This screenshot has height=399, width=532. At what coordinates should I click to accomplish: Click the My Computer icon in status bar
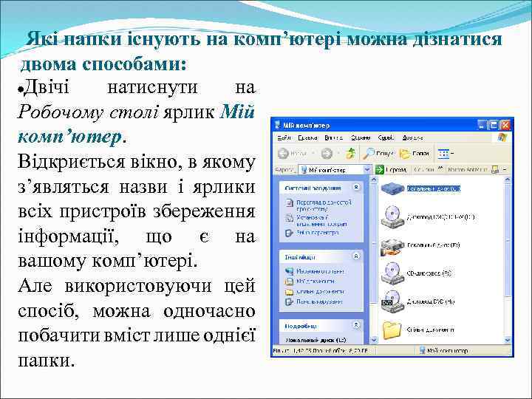pos(423,350)
